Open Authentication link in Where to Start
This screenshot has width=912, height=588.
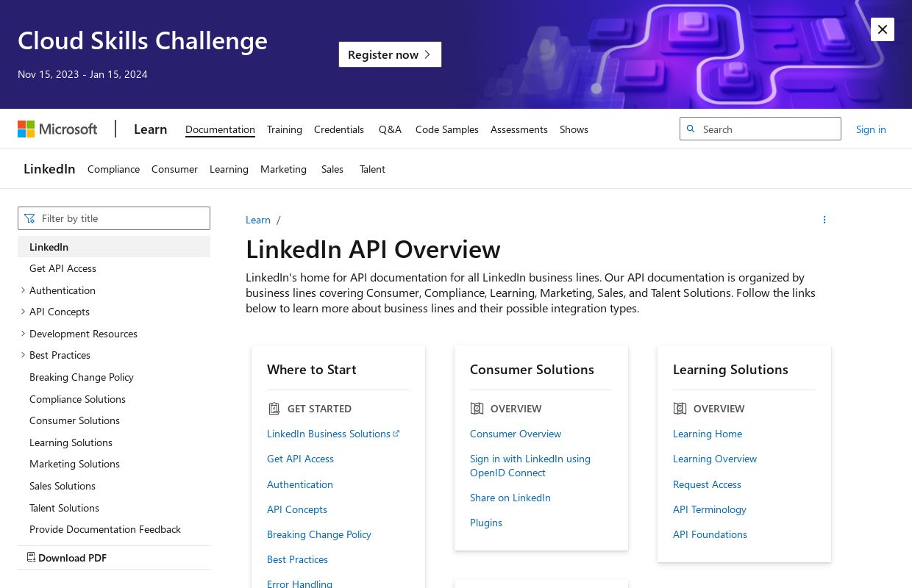point(300,484)
